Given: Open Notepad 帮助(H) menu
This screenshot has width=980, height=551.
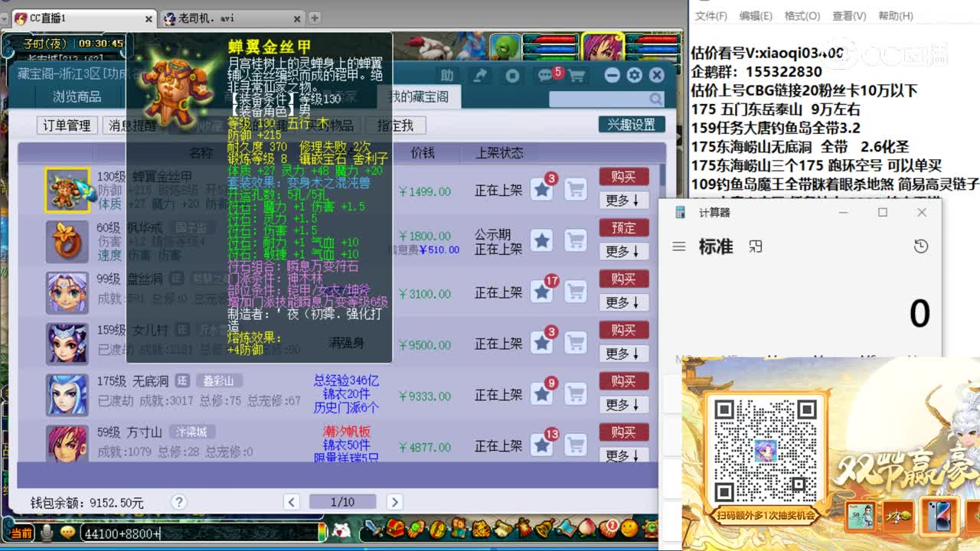Looking at the screenshot, I should [896, 15].
